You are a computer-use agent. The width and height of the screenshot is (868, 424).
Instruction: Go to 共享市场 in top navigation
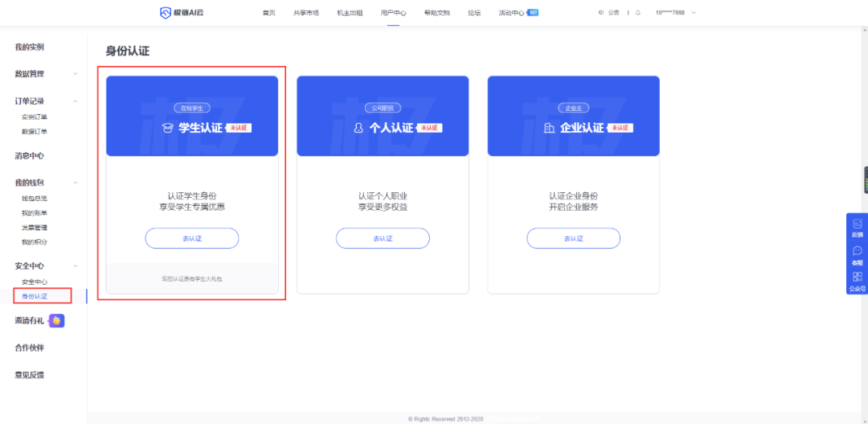tap(306, 13)
